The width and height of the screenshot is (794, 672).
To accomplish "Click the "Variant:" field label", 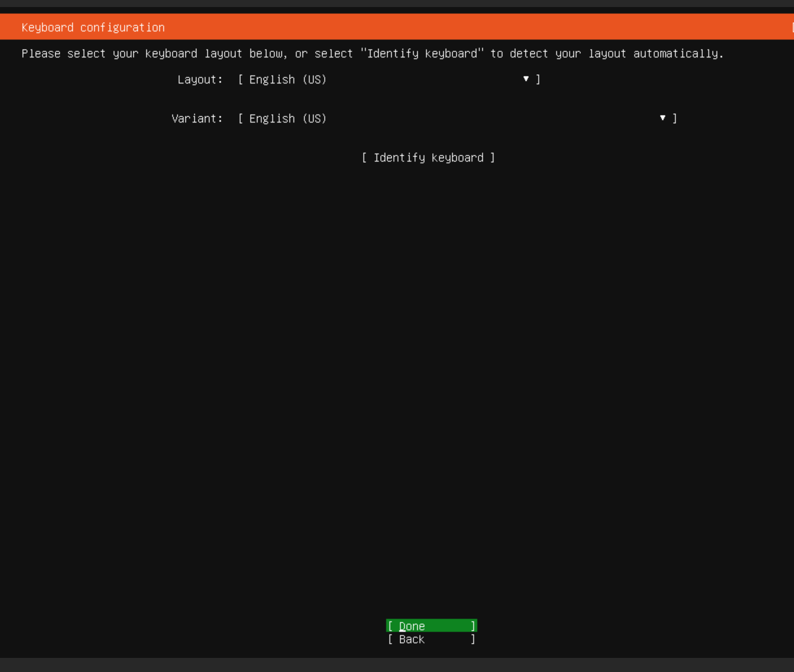I will (197, 119).
